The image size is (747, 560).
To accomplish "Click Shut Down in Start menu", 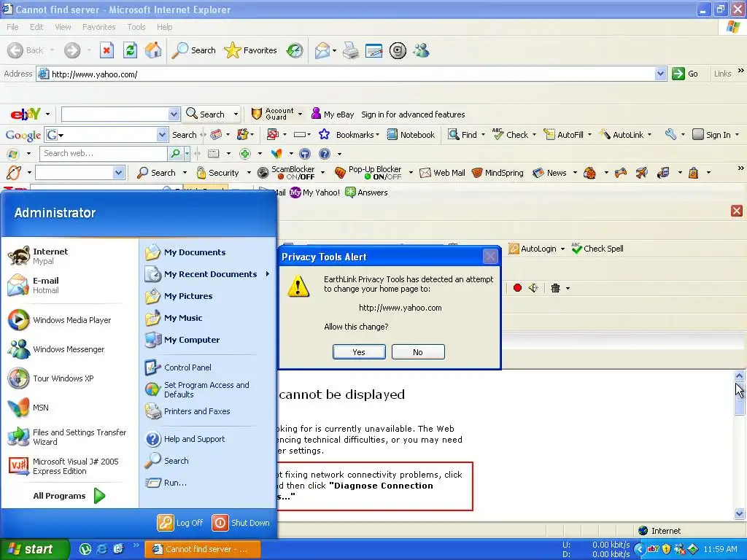I will [x=241, y=522].
